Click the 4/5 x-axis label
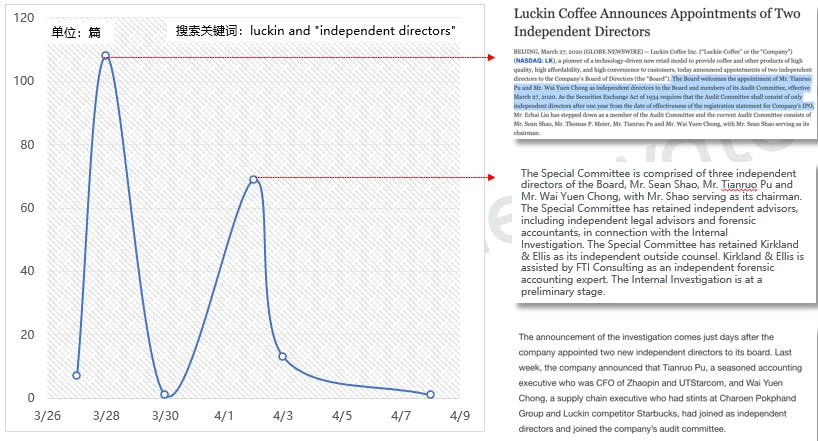 pos(342,416)
